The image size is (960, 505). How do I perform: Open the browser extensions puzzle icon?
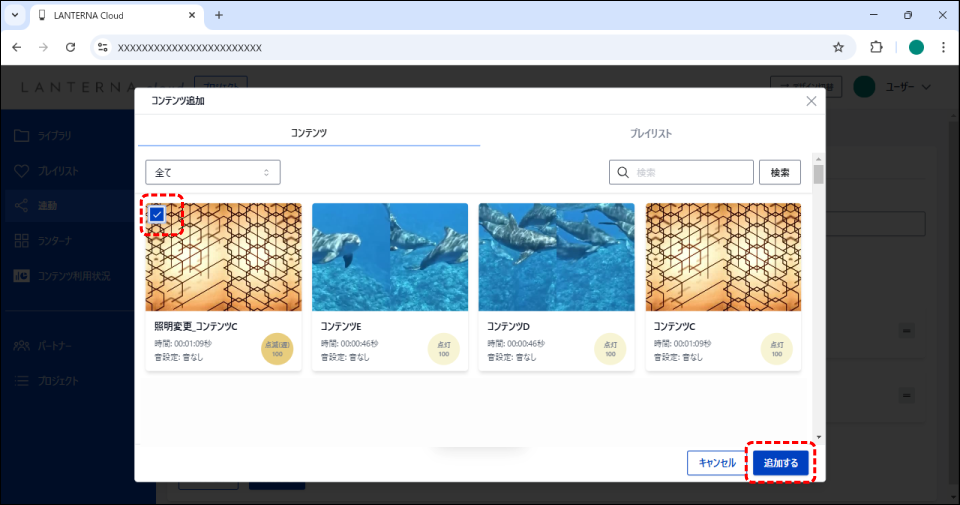[877, 47]
